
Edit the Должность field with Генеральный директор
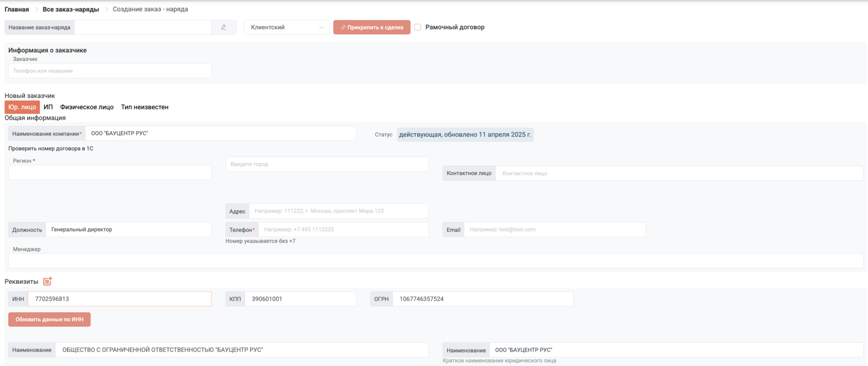pos(129,230)
